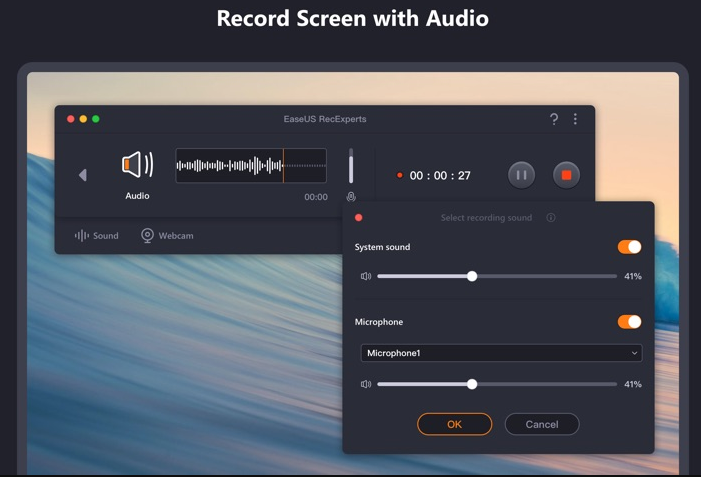Click the System sound volume slider handle
The width and height of the screenshot is (701, 477).
pyautogui.click(x=472, y=276)
